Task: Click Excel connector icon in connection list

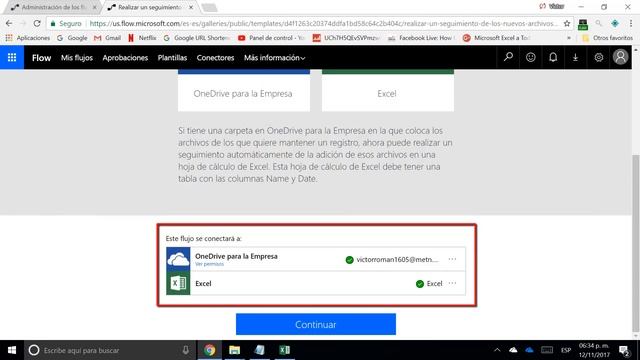Action: tap(178, 283)
